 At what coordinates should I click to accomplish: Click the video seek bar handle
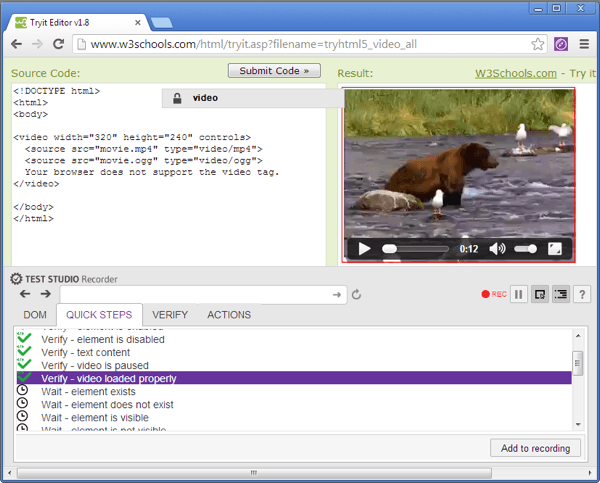click(389, 249)
